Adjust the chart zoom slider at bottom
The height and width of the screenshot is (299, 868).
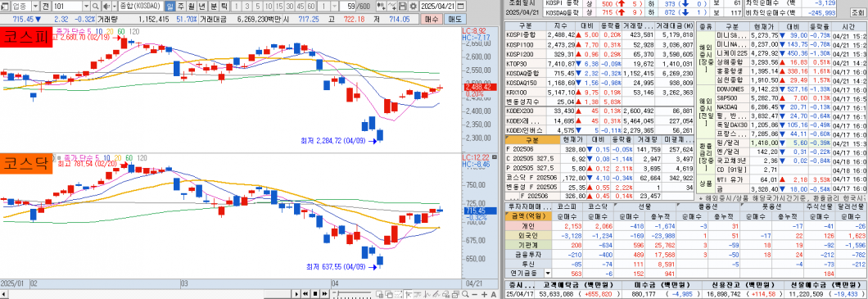(x=351, y=293)
